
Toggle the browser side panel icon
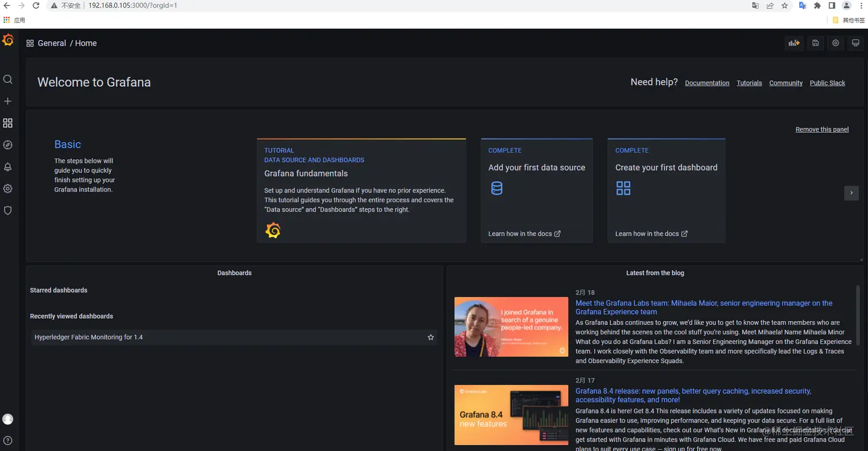(x=832, y=5)
